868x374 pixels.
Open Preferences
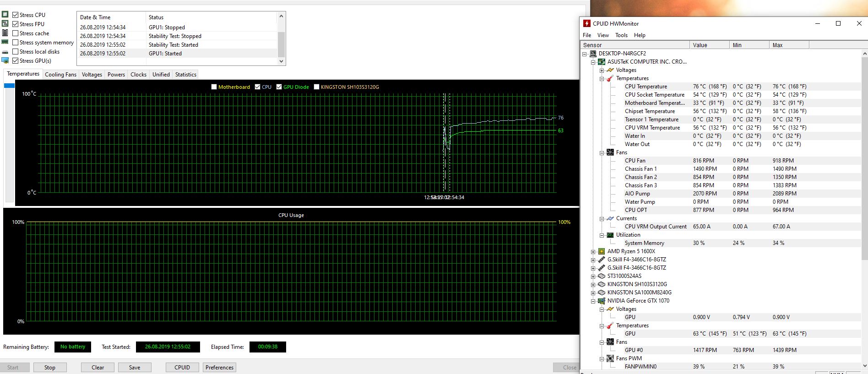coord(220,368)
